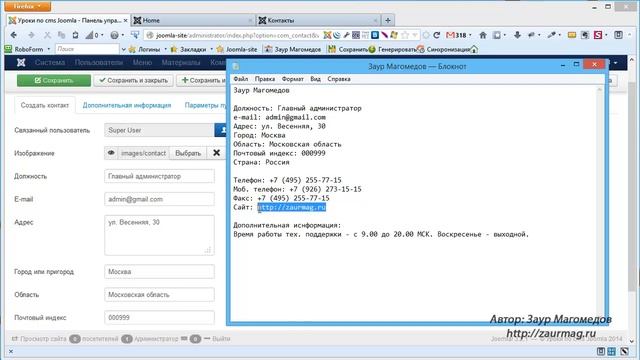Screen dimensions: 640x360
Task: Click the RoboForm home icon after Синхронизация
Action: [473, 49]
